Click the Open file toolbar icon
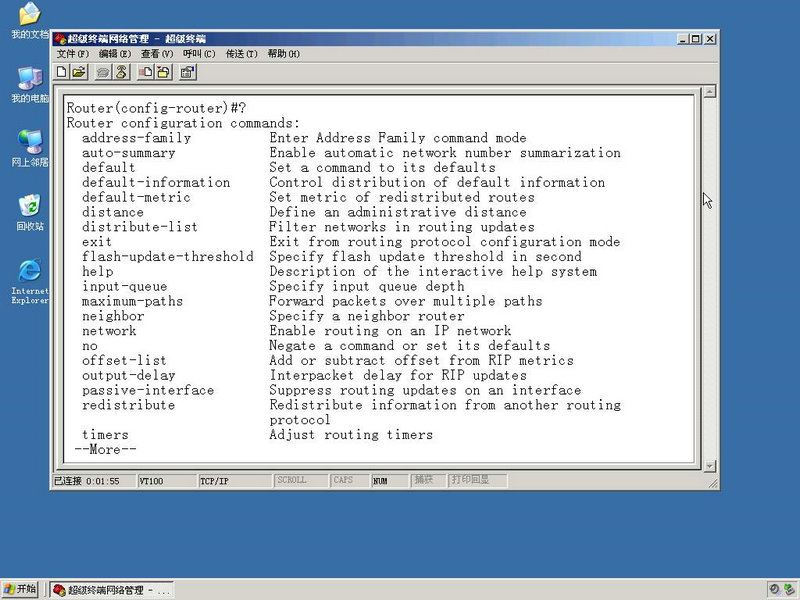This screenshot has height=600, width=800. click(x=79, y=72)
